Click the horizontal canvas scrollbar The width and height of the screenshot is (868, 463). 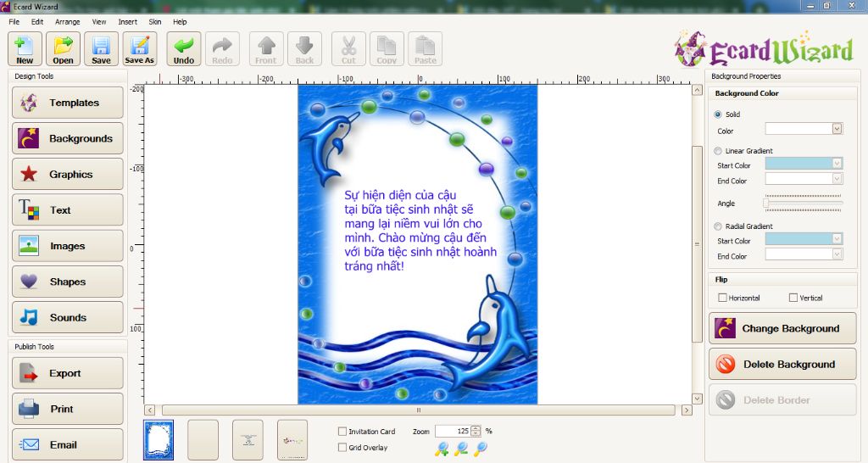(x=419, y=410)
